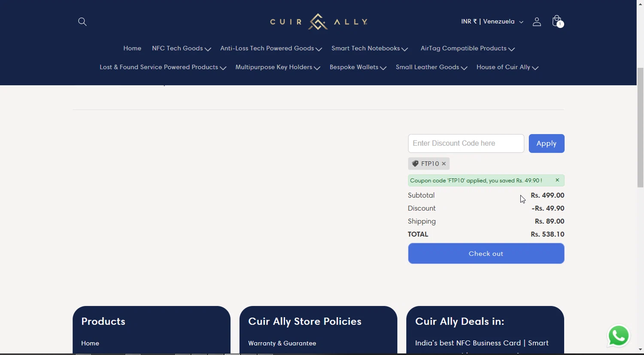Click the Shipping Rs. 89.00 value

550,222
